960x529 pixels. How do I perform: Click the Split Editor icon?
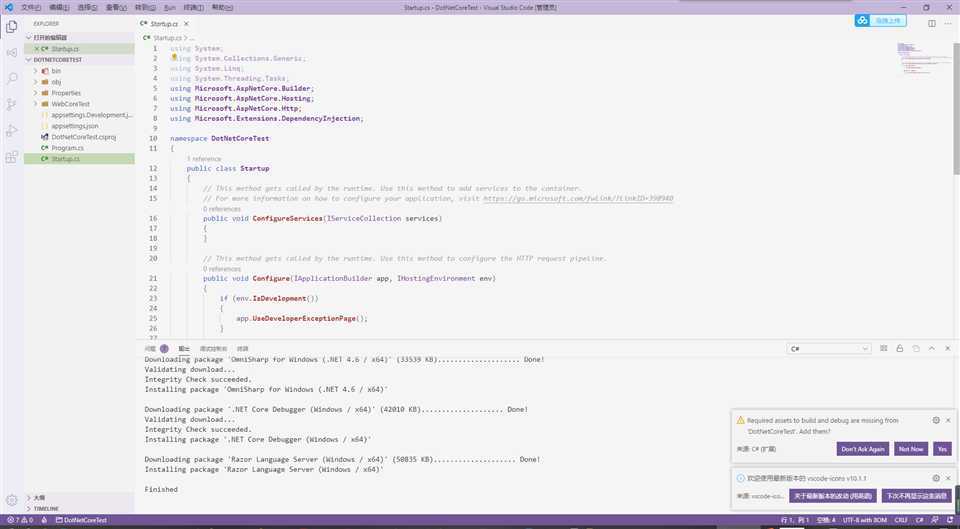pos(932,23)
